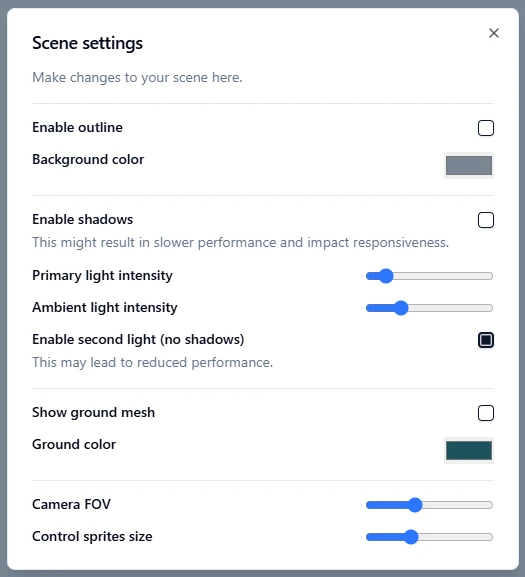Image resolution: width=525 pixels, height=577 pixels.
Task: Click the Control sprites size slider handle
Action: [411, 537]
